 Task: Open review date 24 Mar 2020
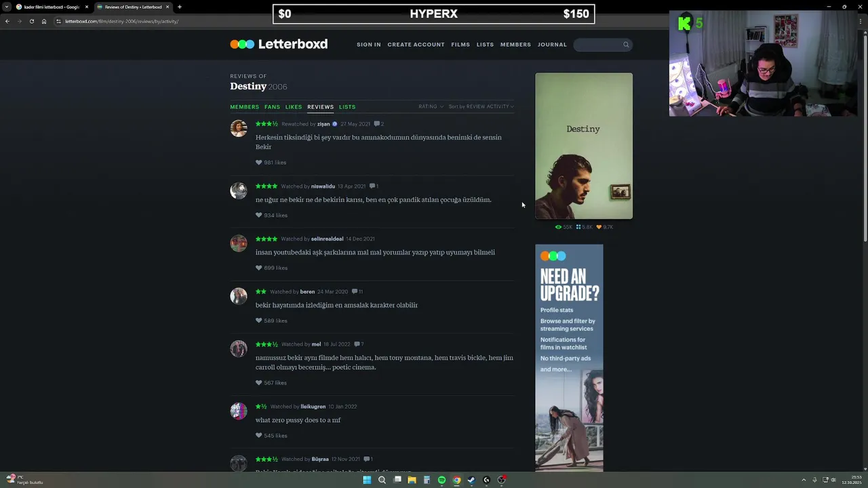(332, 291)
